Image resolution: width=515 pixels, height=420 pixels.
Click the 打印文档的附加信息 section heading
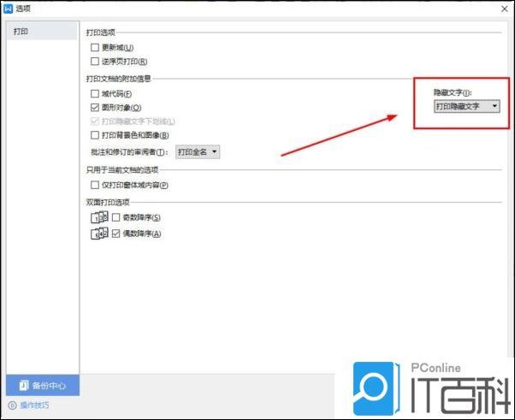(x=119, y=79)
